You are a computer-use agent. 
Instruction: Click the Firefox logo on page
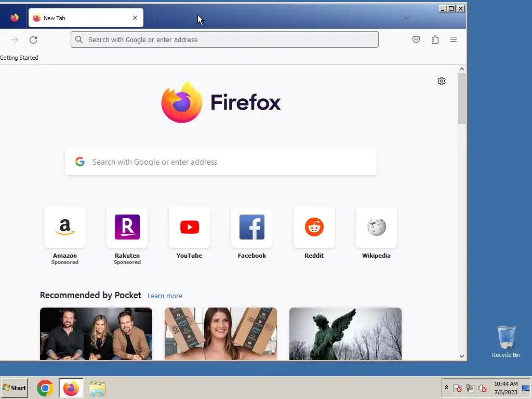[221, 102]
